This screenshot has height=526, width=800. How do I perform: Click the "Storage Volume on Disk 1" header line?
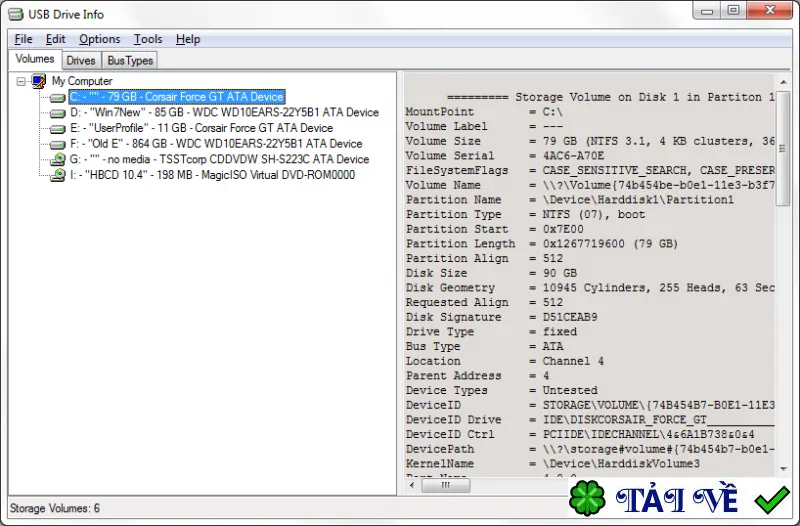pyautogui.click(x=611, y=97)
